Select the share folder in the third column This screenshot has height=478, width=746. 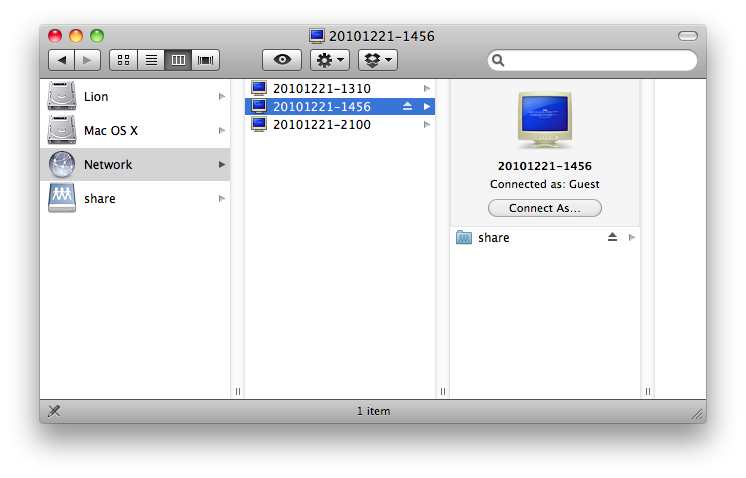[545, 237]
